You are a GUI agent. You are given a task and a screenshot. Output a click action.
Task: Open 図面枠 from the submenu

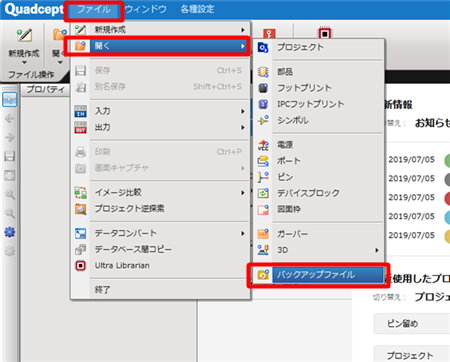point(319,209)
